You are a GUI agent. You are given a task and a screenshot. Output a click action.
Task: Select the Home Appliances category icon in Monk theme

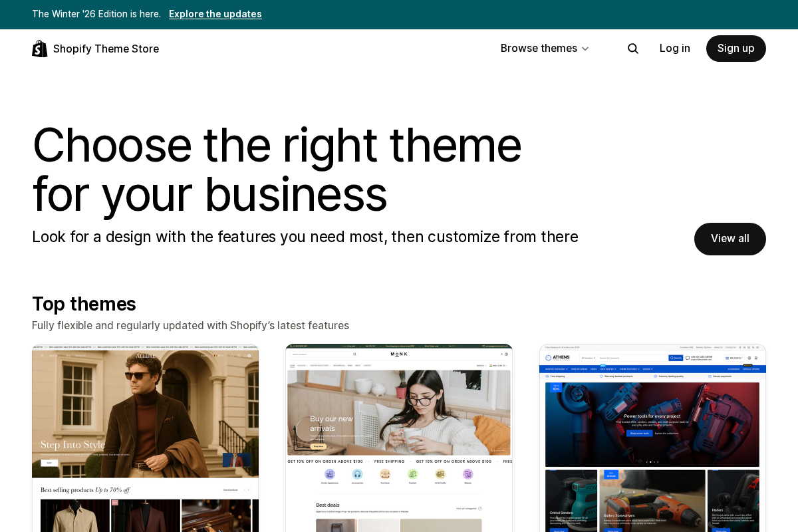click(330, 473)
